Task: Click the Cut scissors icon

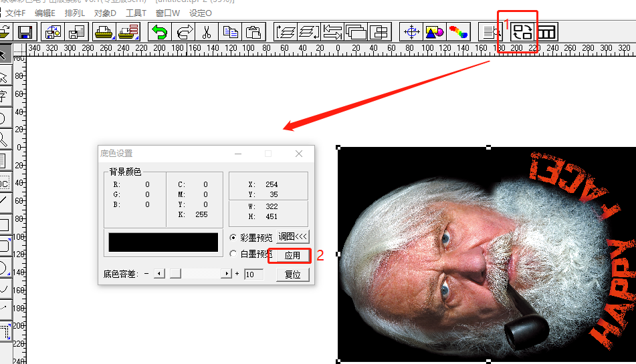Action: (207, 32)
